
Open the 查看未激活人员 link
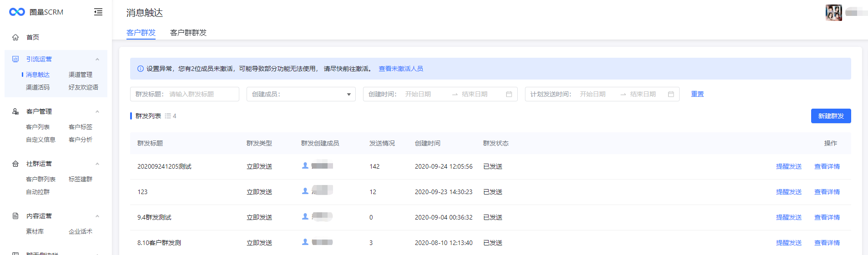pos(401,69)
